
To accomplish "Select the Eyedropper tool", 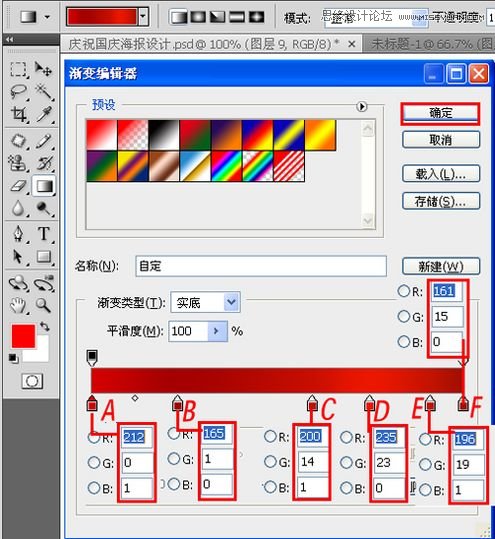I will point(44,114).
